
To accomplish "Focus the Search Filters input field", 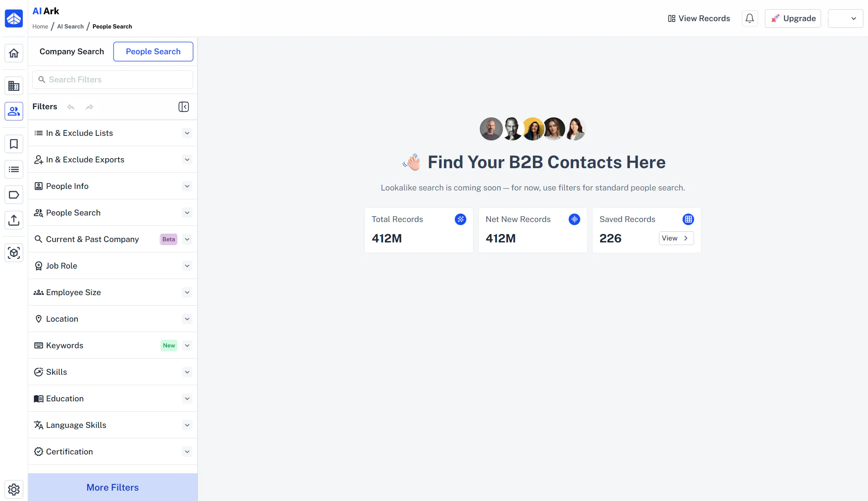I will coord(113,80).
